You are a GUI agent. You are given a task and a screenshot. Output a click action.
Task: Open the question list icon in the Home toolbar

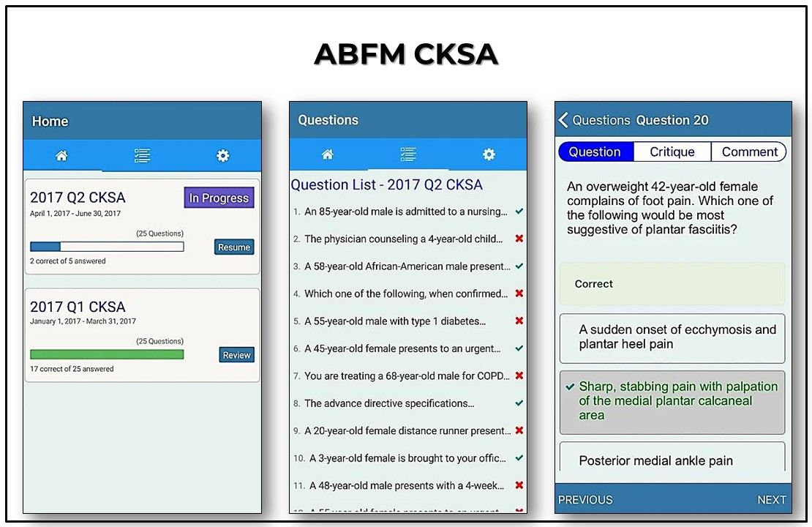(142, 155)
